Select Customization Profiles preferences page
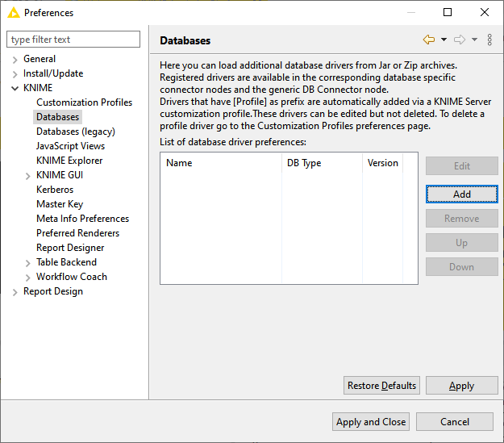 [84, 102]
